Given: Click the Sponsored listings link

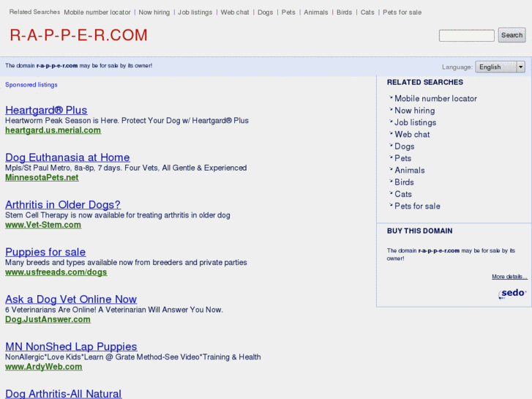Looking at the screenshot, I should point(31,84).
